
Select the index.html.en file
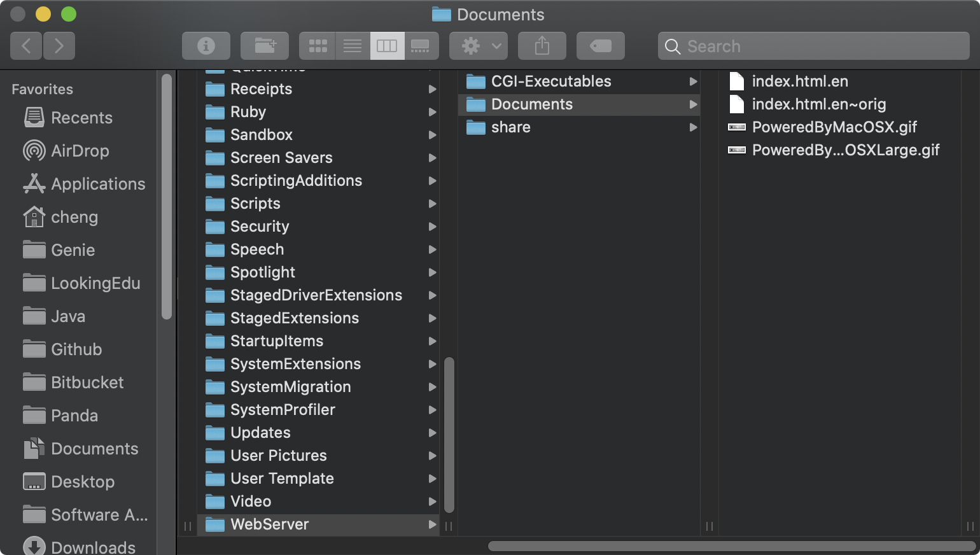click(799, 81)
